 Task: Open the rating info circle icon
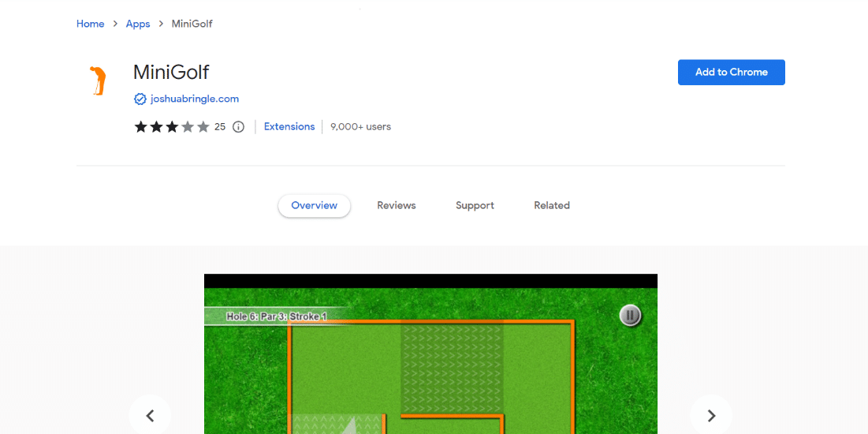click(238, 127)
